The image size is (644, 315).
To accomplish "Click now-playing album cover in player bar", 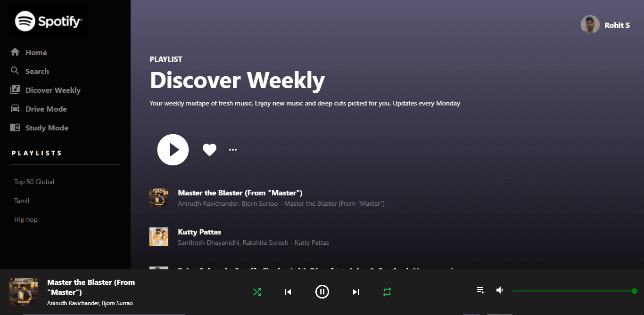I will pos(24,292).
